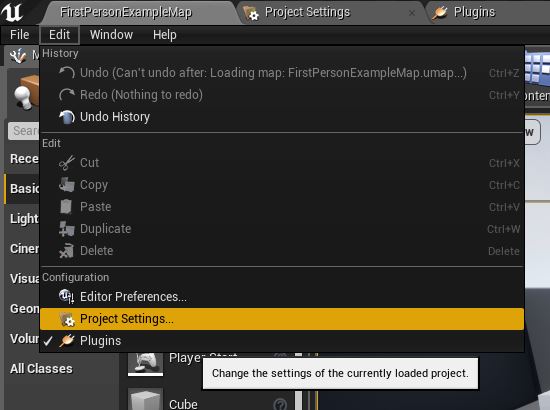Select the Cube thumbnail
550x410 pixels.
coord(145,399)
